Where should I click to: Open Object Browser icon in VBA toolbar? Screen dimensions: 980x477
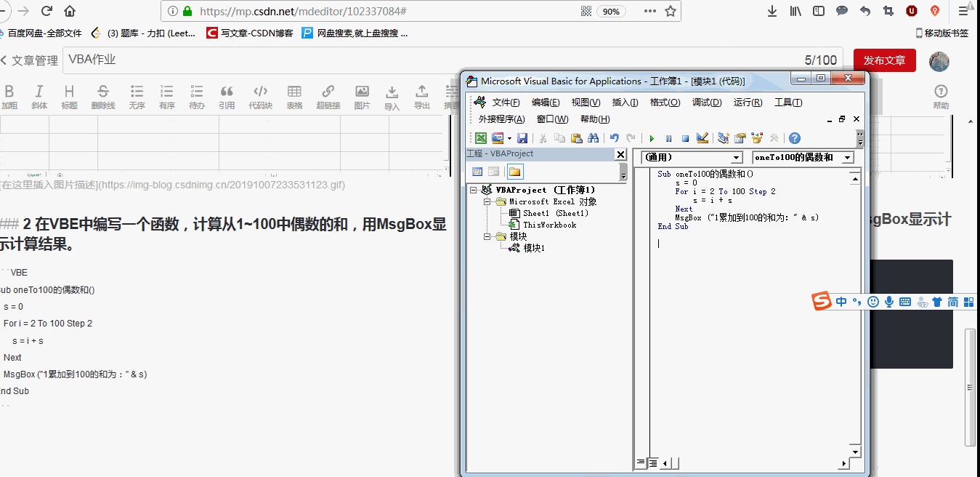[757, 138]
